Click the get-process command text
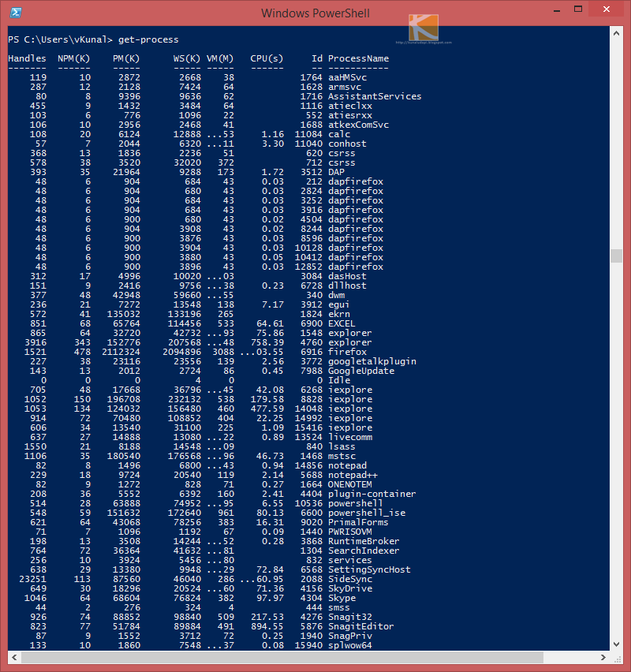Viewport: 631px width, 672px height. coord(148,39)
